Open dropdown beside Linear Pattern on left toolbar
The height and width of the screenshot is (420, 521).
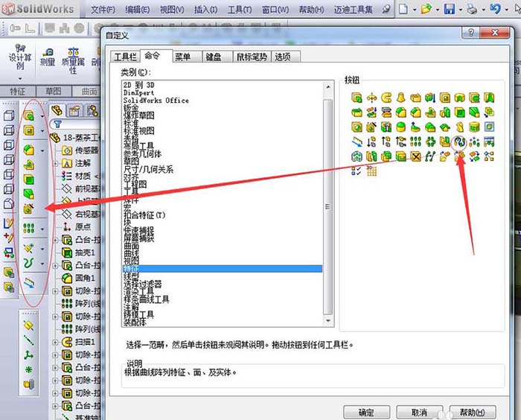point(42,229)
